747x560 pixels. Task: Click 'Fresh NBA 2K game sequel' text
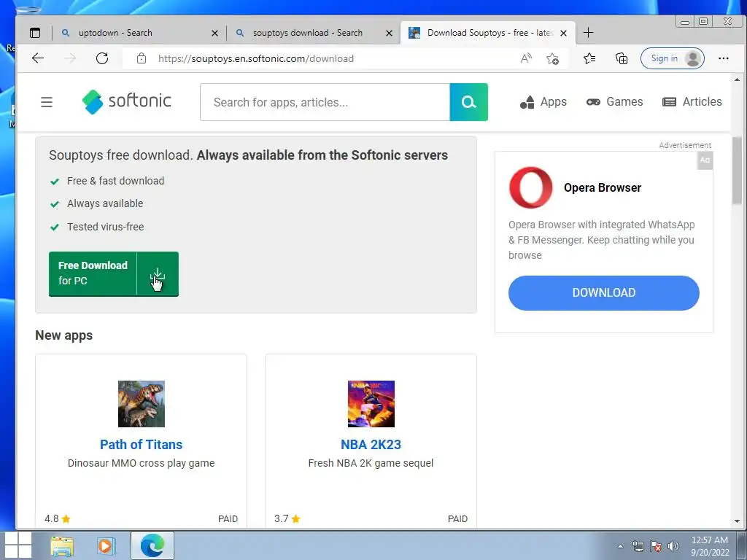click(371, 463)
